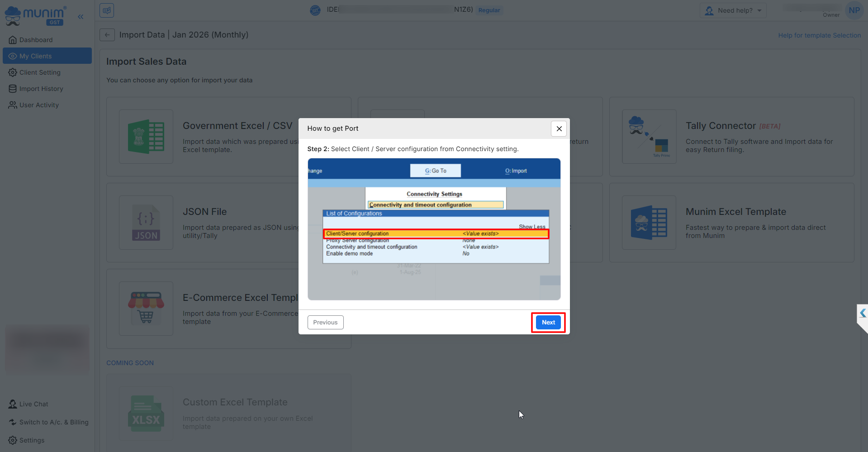Switch to A/c. & Billing
The width and height of the screenshot is (868, 452).
[x=53, y=422]
